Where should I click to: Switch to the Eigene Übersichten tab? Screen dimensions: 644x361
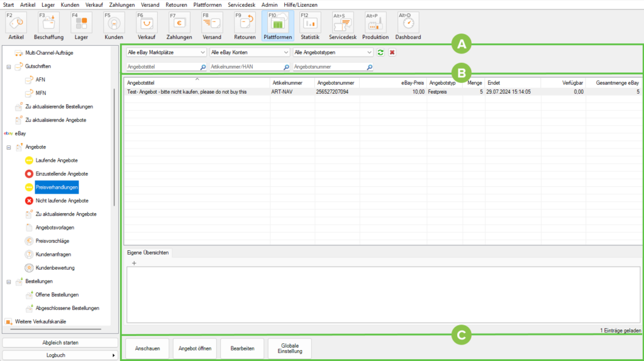(x=148, y=252)
